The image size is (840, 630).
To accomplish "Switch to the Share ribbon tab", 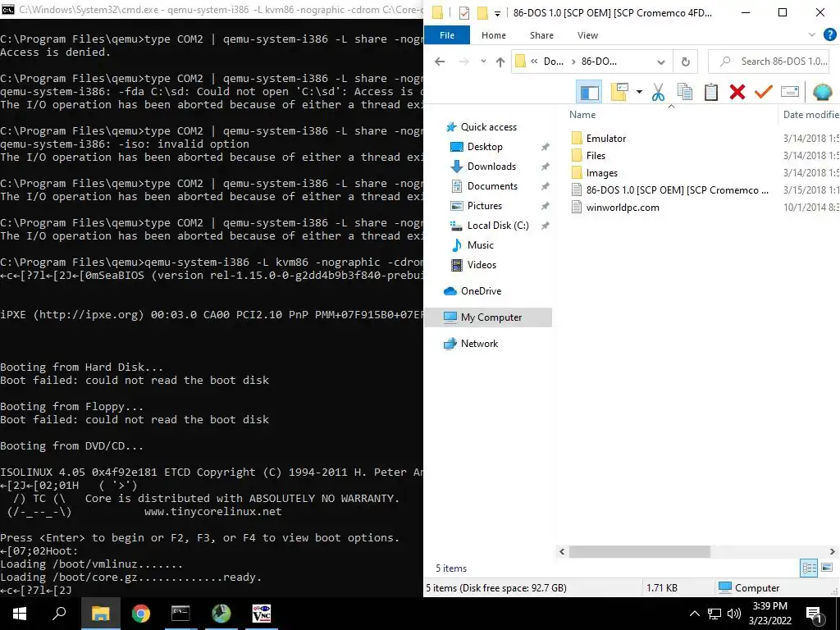I will tap(541, 34).
